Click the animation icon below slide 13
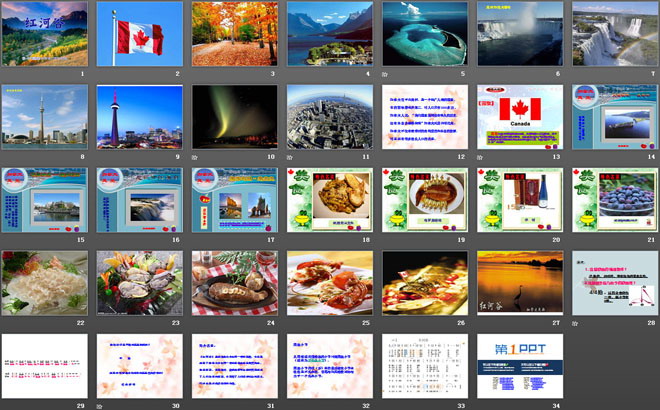Screen dimensions: 660x410 coord(480,159)
